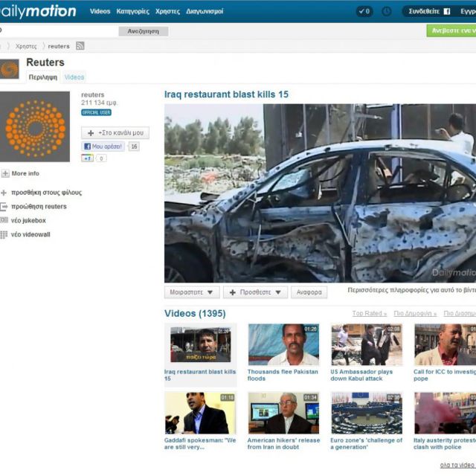Click inside the search input field

(x=58, y=31)
